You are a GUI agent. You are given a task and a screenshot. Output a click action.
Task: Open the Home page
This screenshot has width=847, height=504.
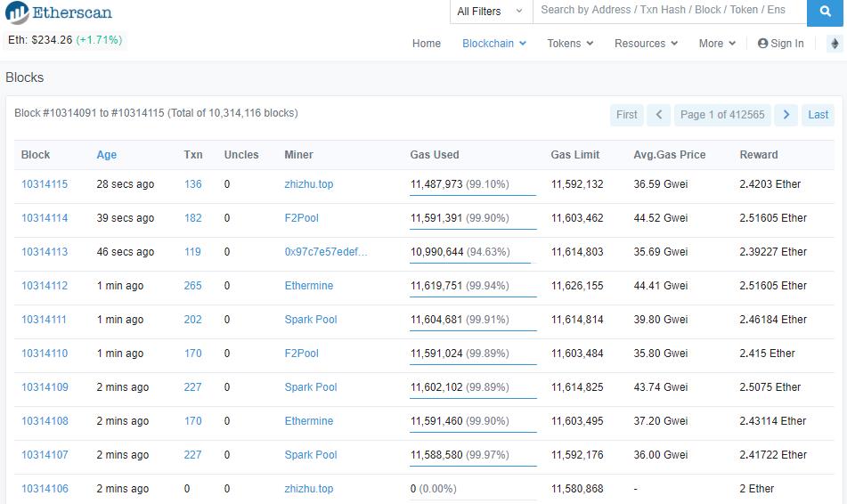[x=427, y=44]
